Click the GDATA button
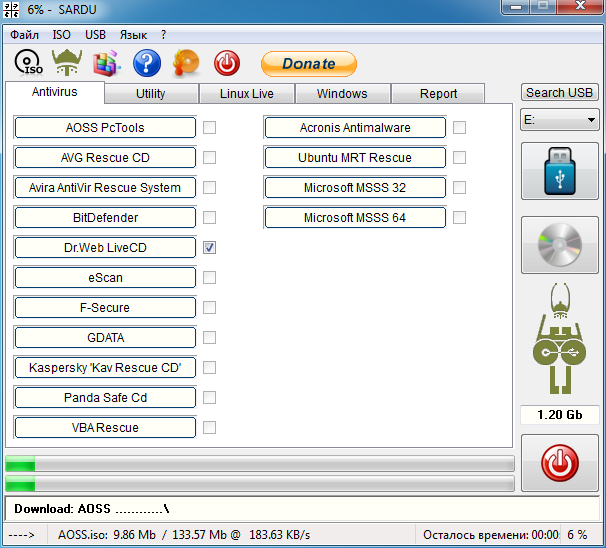 click(105, 338)
